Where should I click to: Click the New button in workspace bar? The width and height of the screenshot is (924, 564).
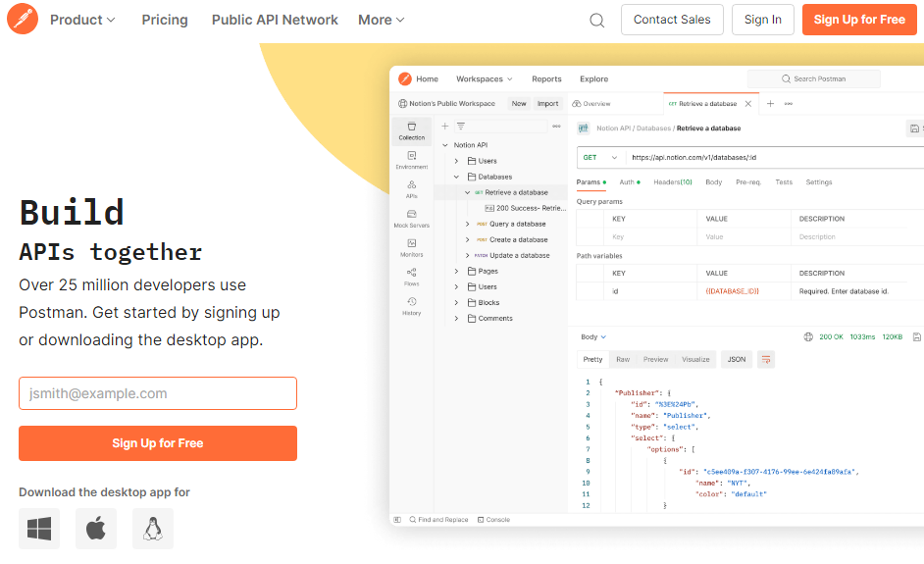pyautogui.click(x=519, y=104)
